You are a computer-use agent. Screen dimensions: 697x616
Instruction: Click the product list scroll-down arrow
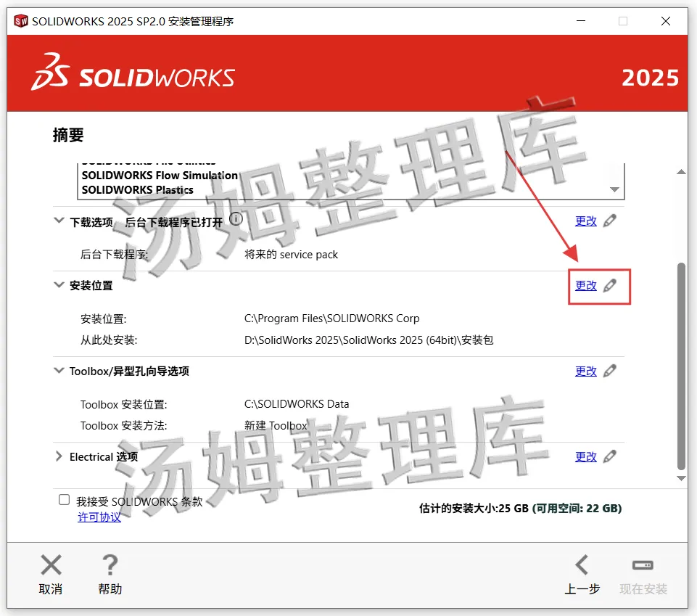point(614,189)
